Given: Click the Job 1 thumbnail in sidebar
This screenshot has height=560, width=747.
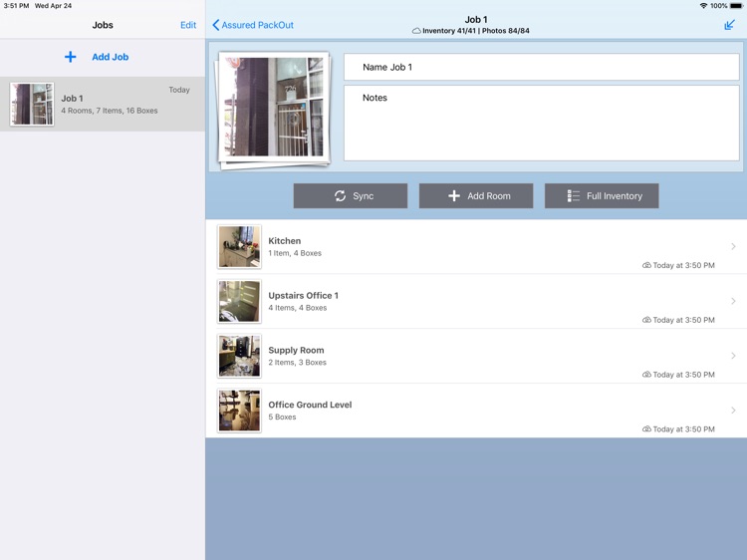Looking at the screenshot, I should point(32,104).
